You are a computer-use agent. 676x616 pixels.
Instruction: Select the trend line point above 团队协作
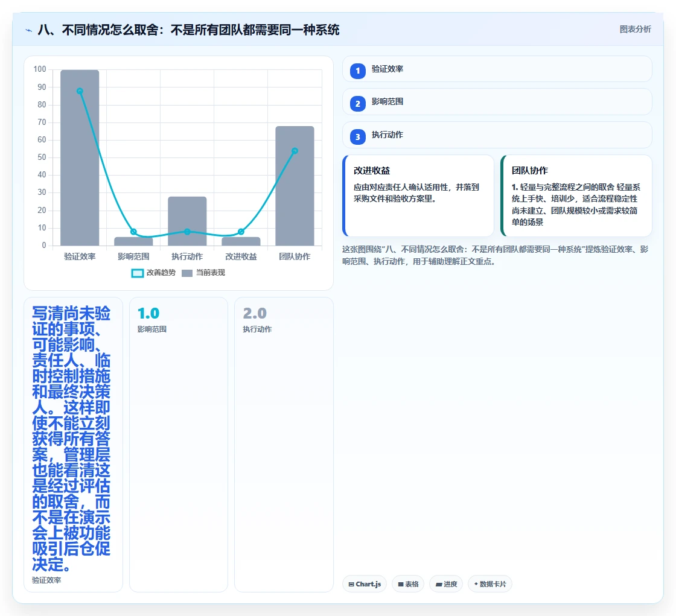(x=295, y=151)
